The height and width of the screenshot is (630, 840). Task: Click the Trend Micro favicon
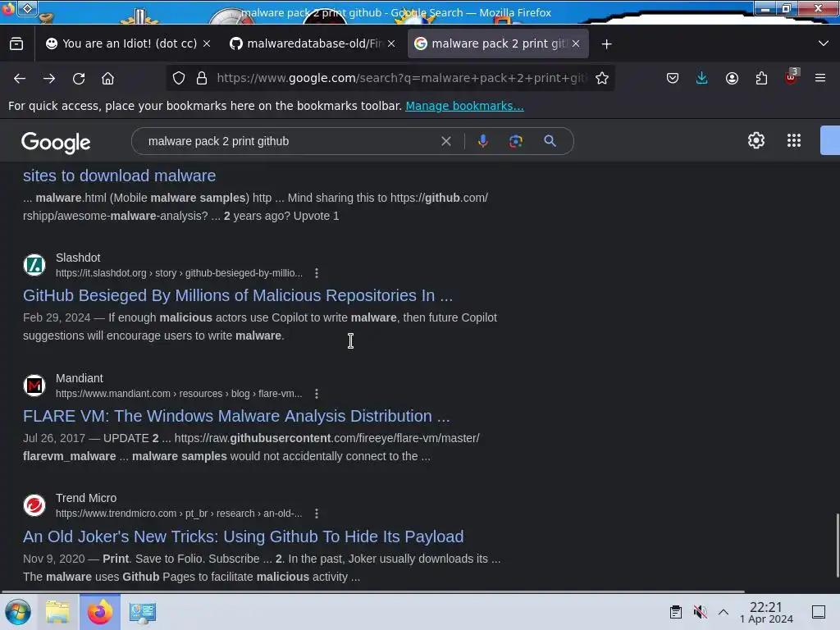[34, 505]
